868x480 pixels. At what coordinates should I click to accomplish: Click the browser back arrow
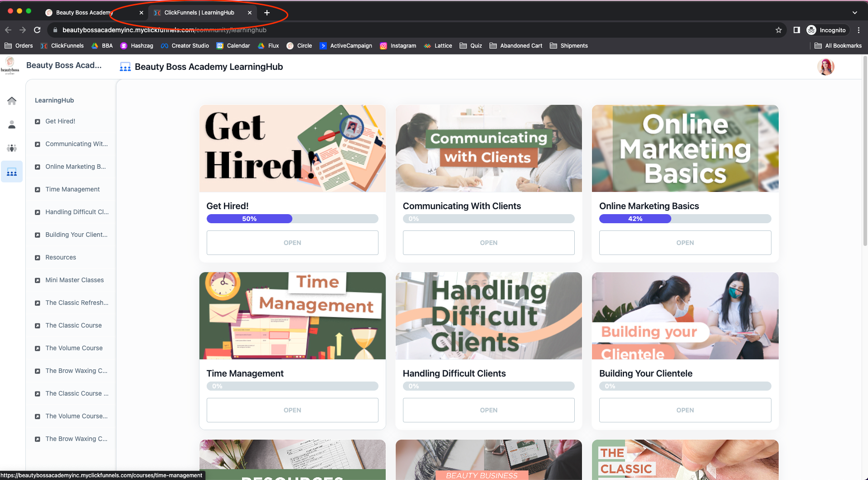(8, 30)
